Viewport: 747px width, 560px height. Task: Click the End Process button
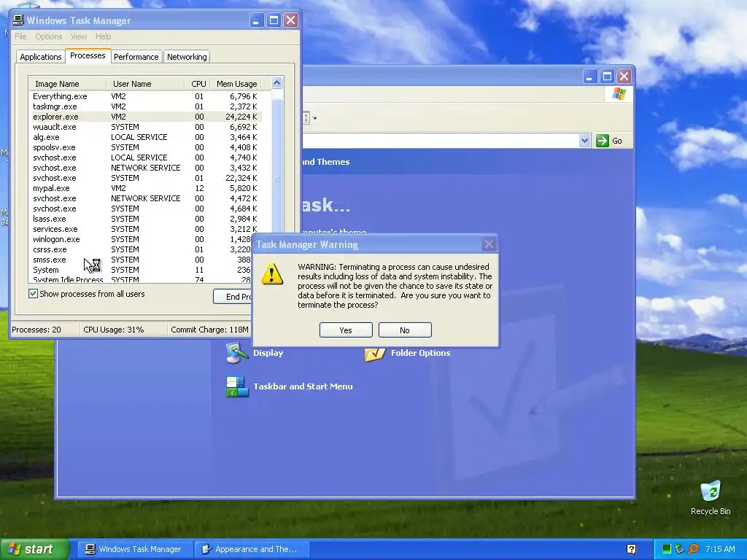(233, 297)
